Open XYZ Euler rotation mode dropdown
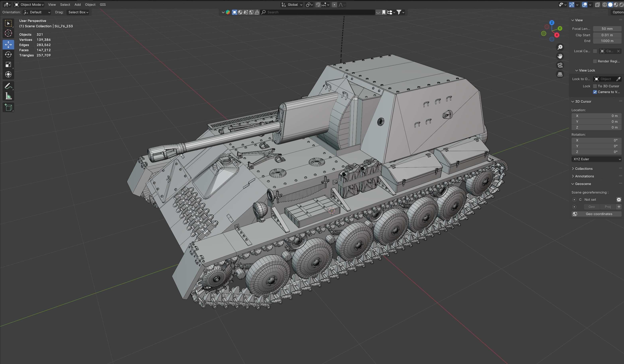This screenshot has height=364, width=624. (x=596, y=159)
